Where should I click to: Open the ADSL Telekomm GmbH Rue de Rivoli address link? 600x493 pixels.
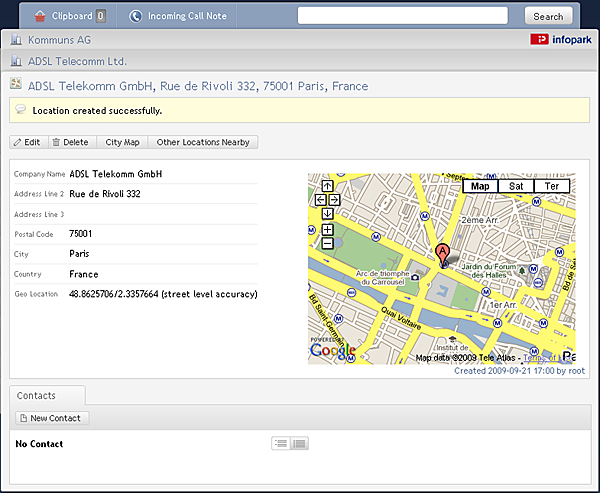click(x=198, y=86)
